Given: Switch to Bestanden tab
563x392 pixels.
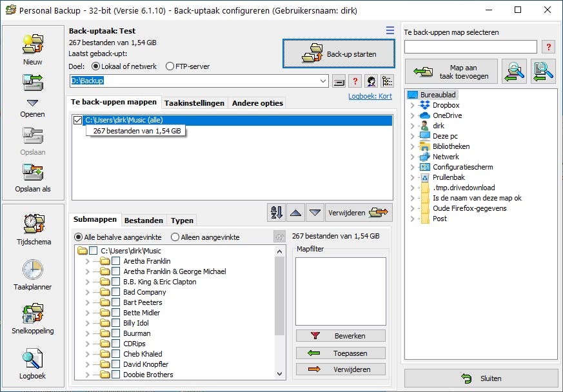Looking at the screenshot, I should [144, 220].
